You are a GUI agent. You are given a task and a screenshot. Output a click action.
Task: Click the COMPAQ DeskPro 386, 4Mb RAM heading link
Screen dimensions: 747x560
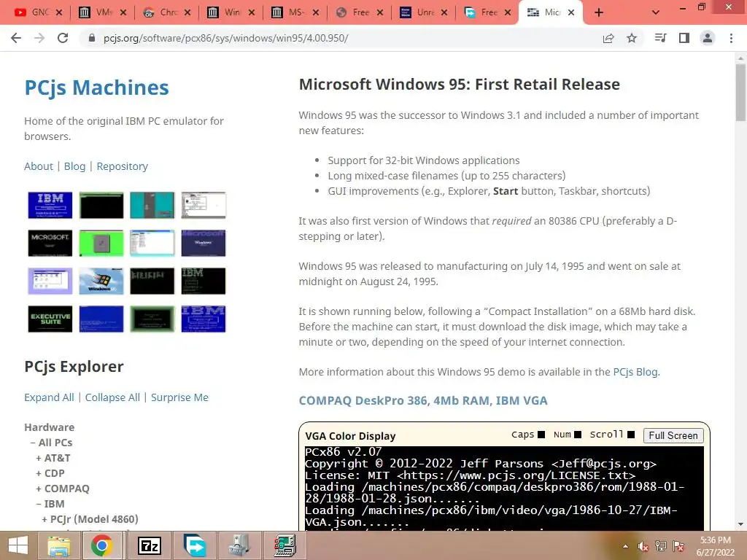[x=423, y=400]
